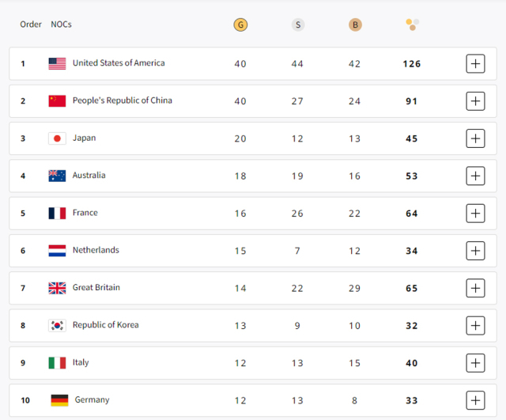
Task: Expand the United States of America row
Action: [x=475, y=63]
